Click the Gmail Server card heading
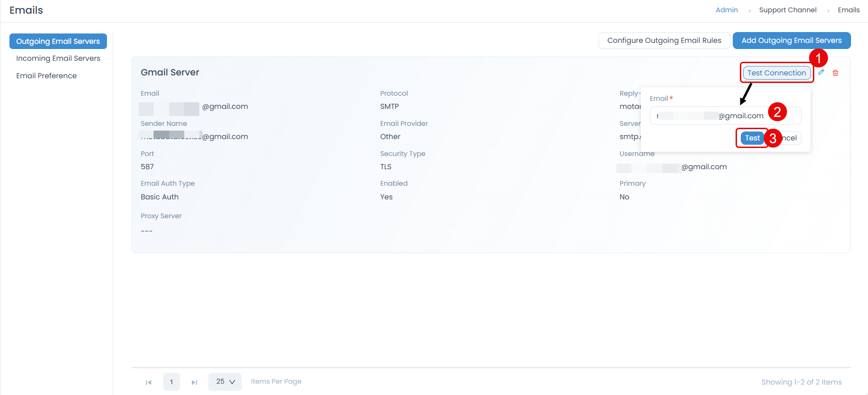Image resolution: width=868 pixels, height=395 pixels. [170, 73]
